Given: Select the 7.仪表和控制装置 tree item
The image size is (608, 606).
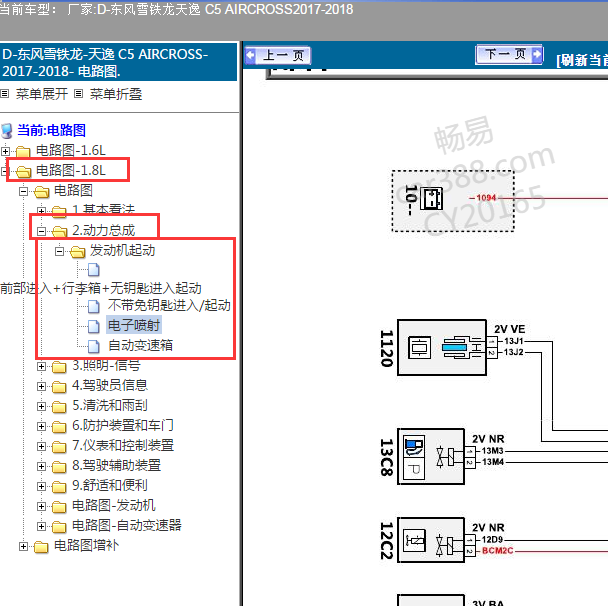Looking at the screenshot, I should pyautogui.click(x=123, y=445).
